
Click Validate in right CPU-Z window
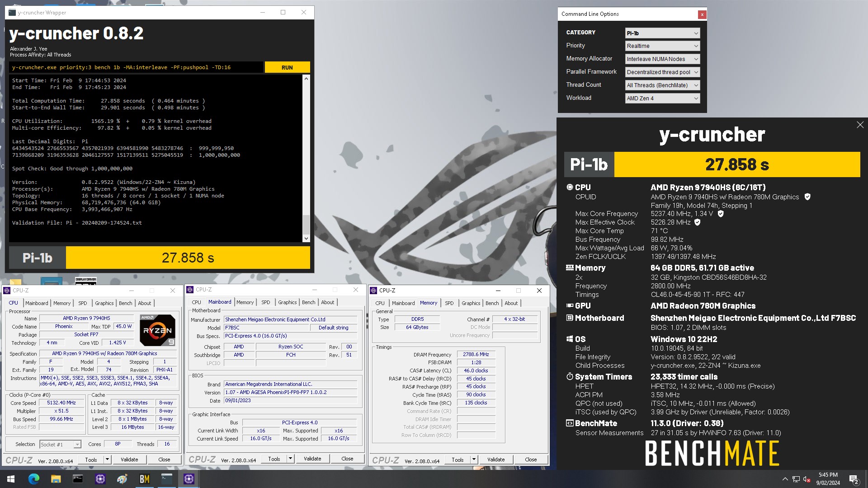coord(496,460)
